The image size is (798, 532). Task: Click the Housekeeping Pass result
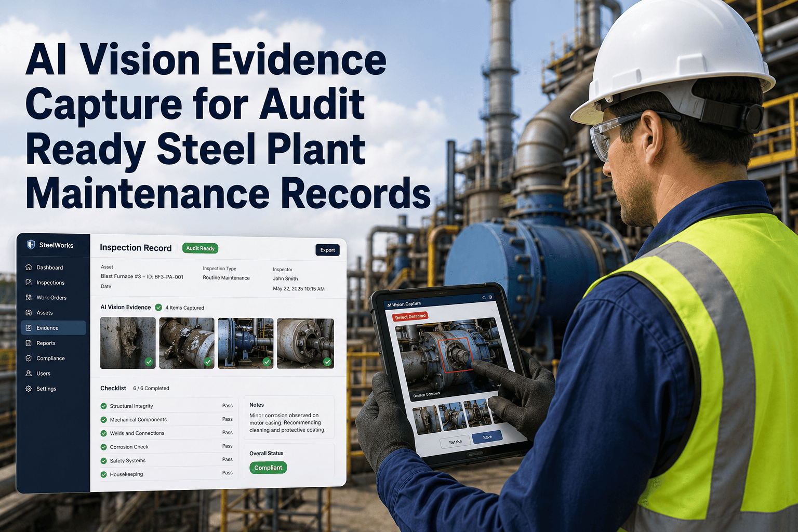(x=228, y=472)
